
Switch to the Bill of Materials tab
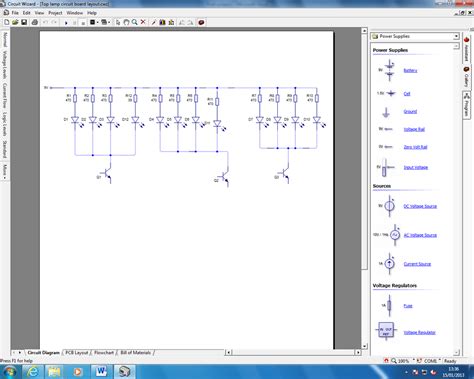135,352
